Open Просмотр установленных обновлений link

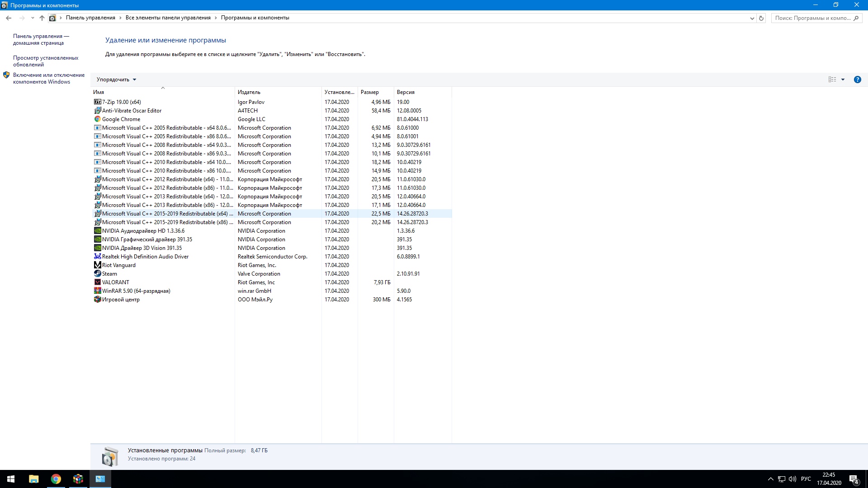(x=46, y=61)
